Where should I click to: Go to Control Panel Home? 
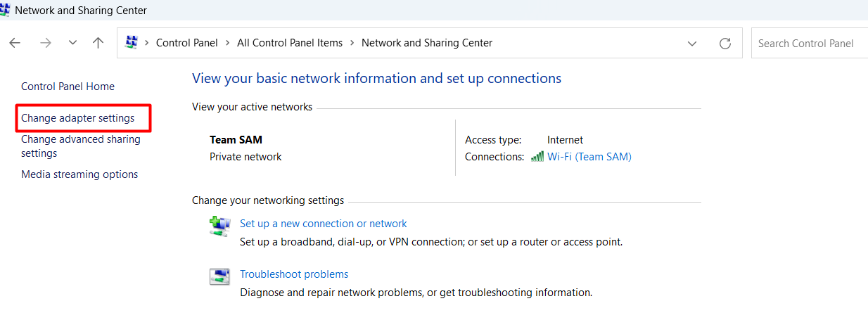[68, 87]
